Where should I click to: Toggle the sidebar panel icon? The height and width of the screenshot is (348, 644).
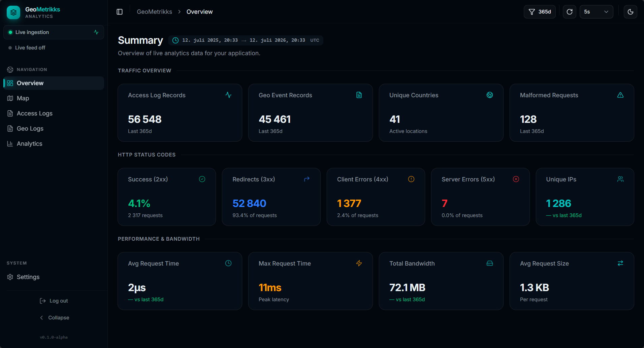(x=120, y=12)
